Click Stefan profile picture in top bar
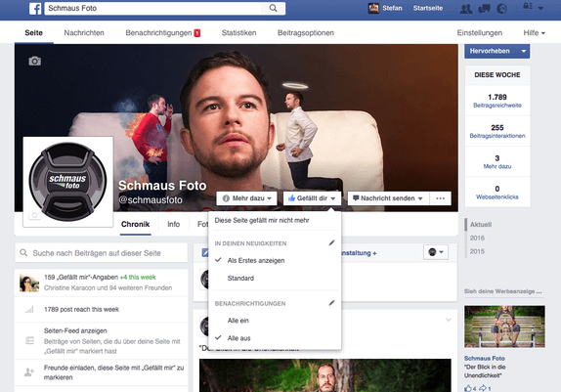 point(373,8)
